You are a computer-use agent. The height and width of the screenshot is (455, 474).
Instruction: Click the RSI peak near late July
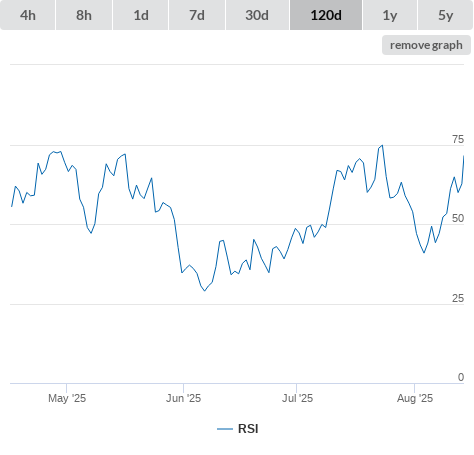(382, 145)
